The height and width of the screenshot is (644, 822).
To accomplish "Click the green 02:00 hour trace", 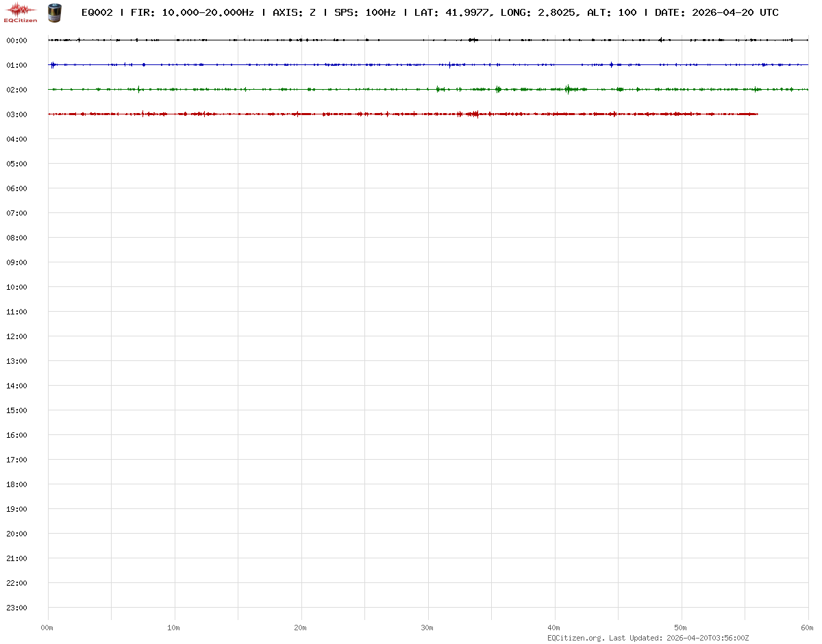I will (x=411, y=89).
